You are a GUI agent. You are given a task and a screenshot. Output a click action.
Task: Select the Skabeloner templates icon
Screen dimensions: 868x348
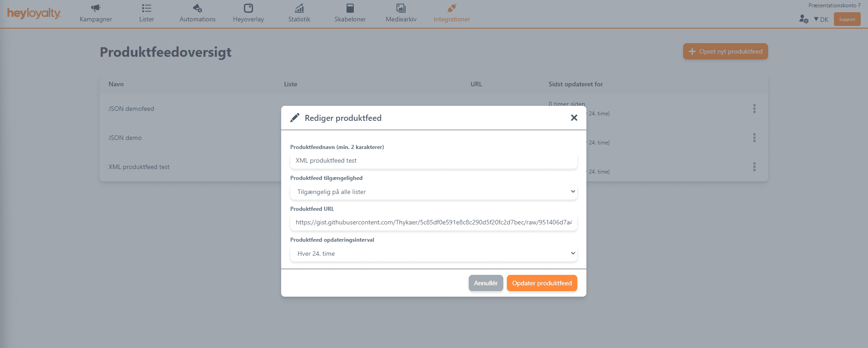(x=350, y=8)
